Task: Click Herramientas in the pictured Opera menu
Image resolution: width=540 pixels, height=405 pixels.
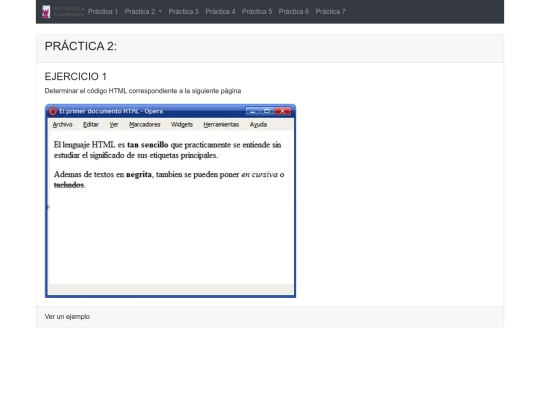Action: (x=221, y=125)
